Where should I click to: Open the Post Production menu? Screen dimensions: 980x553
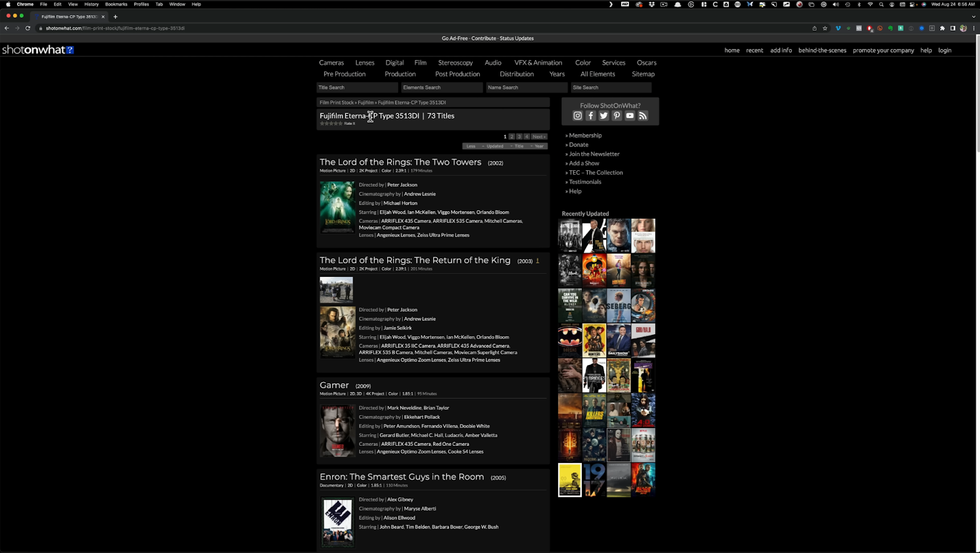(x=458, y=74)
